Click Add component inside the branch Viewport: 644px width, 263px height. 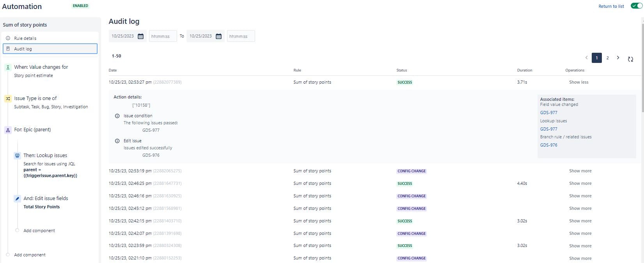[x=39, y=231]
